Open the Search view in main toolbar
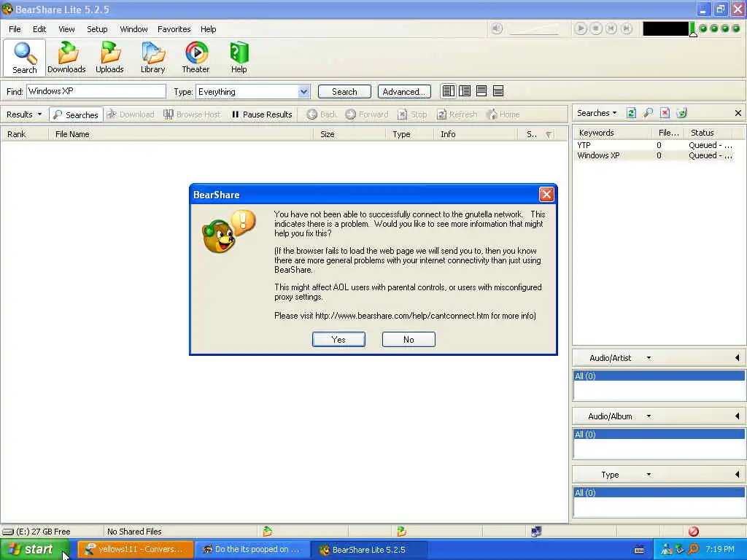Screen dimensions: 747x560 point(24,58)
